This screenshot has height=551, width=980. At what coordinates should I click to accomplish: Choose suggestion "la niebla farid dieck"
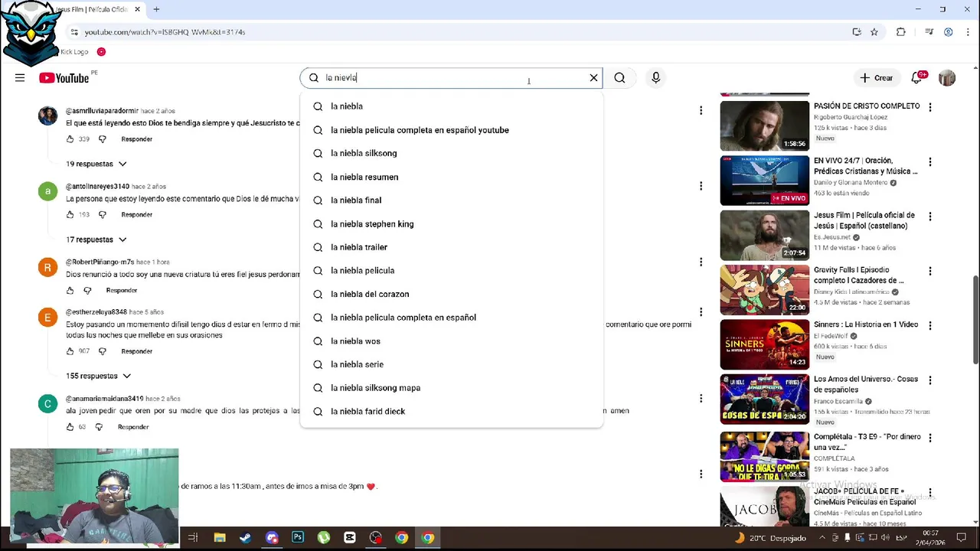coord(452,412)
